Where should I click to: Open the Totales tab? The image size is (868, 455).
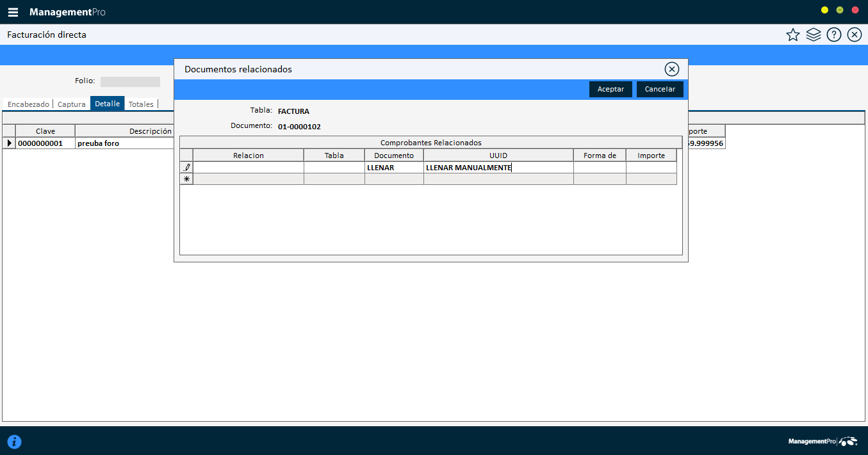pos(141,104)
